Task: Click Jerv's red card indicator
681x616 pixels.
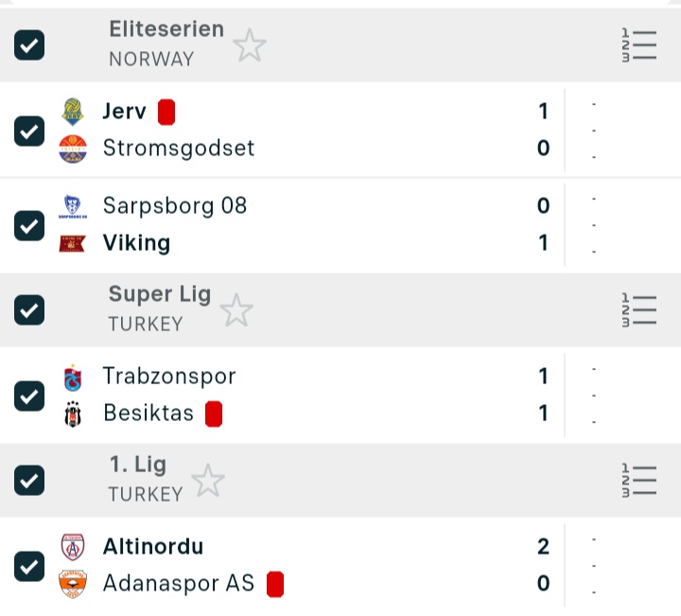Action: [x=166, y=113]
